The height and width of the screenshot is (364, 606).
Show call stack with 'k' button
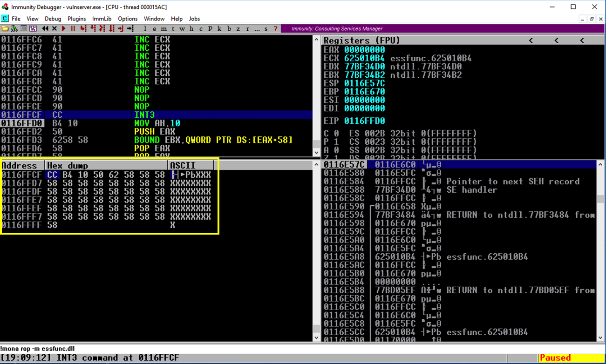pyautogui.click(x=219, y=29)
